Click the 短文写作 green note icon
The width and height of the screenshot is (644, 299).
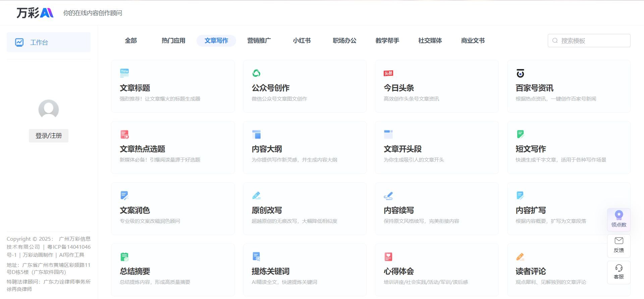tap(520, 134)
